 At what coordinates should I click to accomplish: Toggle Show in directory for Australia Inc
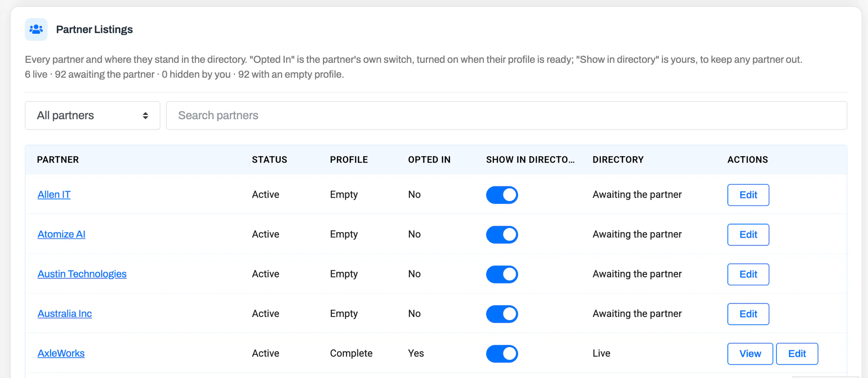pyautogui.click(x=502, y=314)
